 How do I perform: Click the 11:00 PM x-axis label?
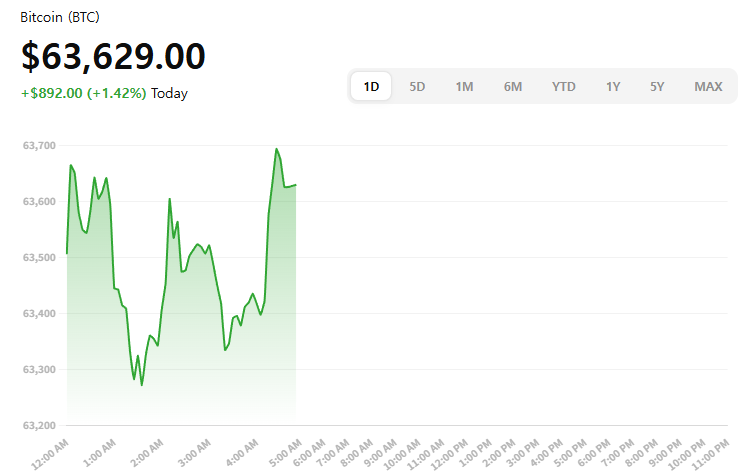point(710,454)
